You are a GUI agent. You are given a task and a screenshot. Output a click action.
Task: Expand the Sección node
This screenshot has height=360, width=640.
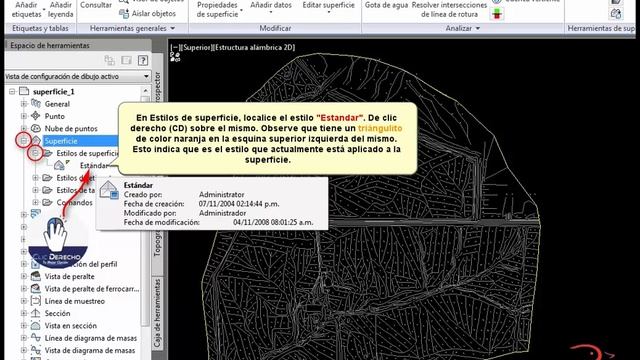coord(24,313)
